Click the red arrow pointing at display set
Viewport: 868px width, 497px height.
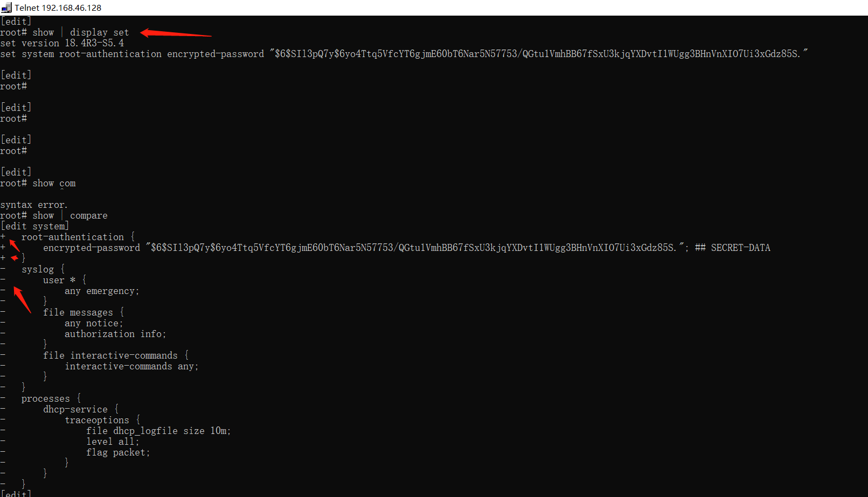(x=176, y=34)
